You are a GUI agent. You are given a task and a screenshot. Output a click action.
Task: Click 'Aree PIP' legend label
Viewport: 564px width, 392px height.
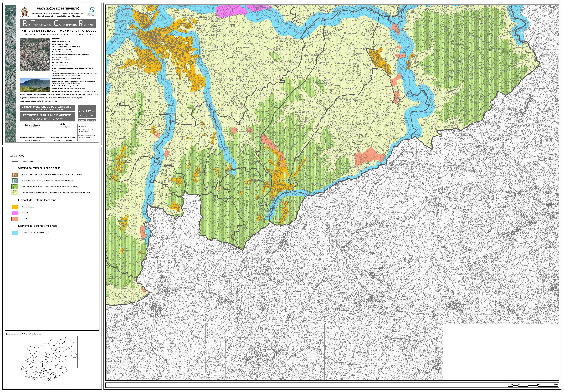tap(25, 219)
